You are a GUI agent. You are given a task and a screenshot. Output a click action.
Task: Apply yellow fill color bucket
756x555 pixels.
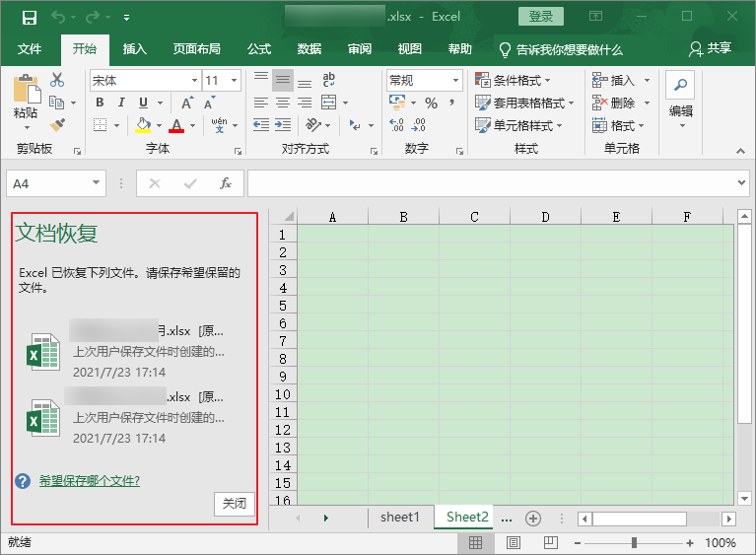pos(143,125)
